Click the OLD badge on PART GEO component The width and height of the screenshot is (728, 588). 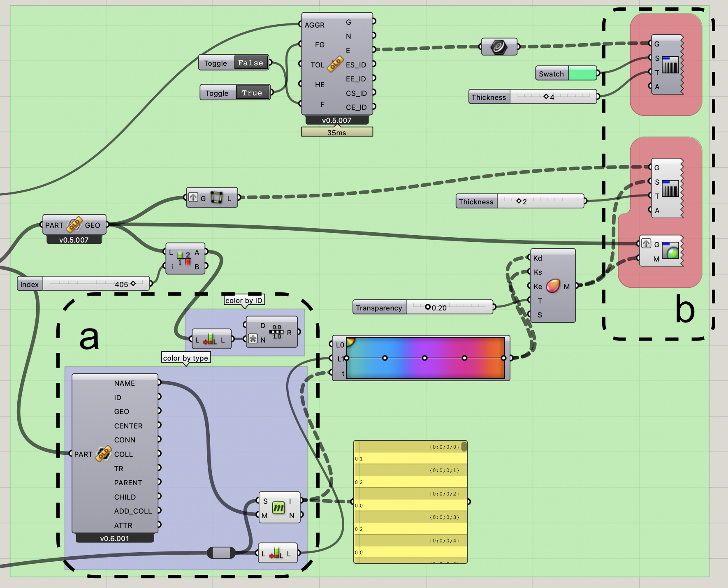point(74,225)
